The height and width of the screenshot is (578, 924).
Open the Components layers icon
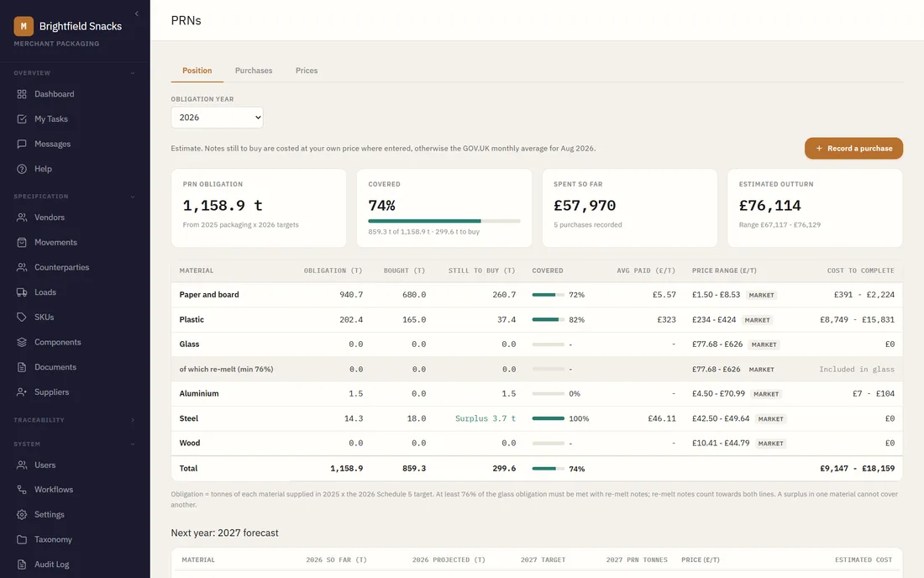(x=22, y=342)
